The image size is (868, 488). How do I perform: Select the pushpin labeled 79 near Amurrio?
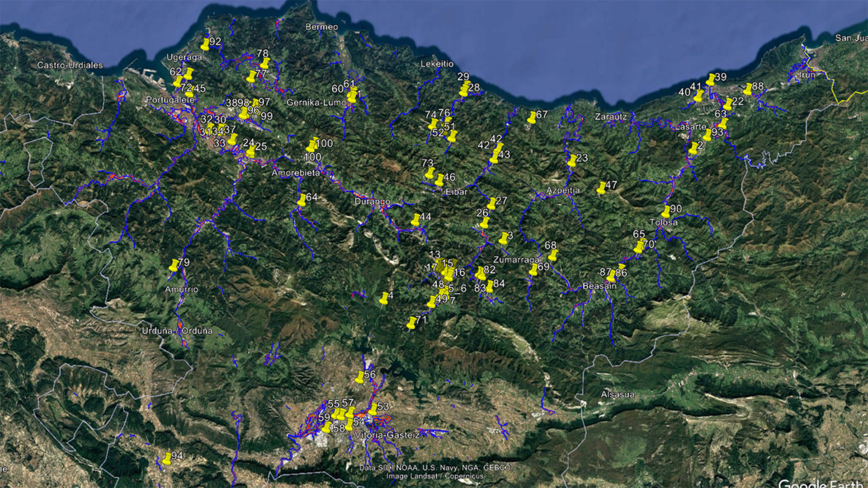tap(174, 265)
